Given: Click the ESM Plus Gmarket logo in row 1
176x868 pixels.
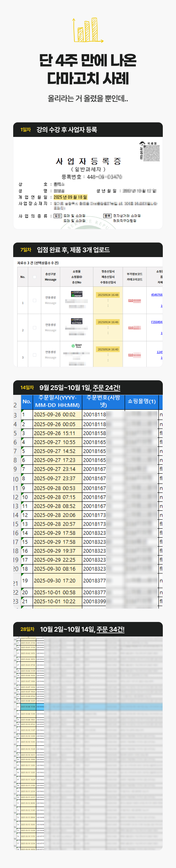Looking at the screenshot, I should tap(77, 294).
